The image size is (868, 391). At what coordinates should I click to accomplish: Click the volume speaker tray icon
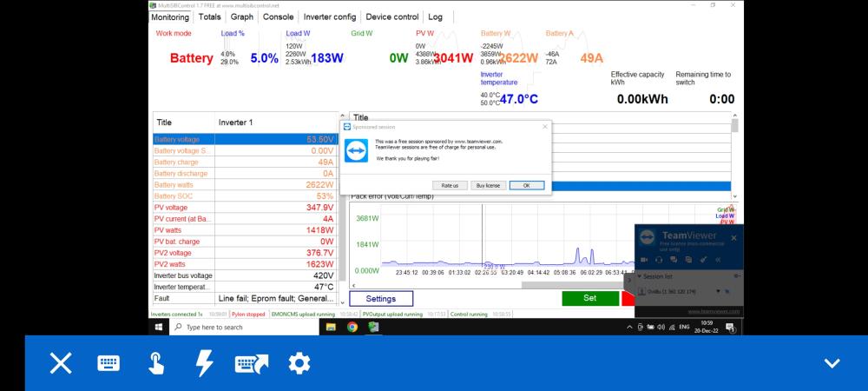pos(661,328)
